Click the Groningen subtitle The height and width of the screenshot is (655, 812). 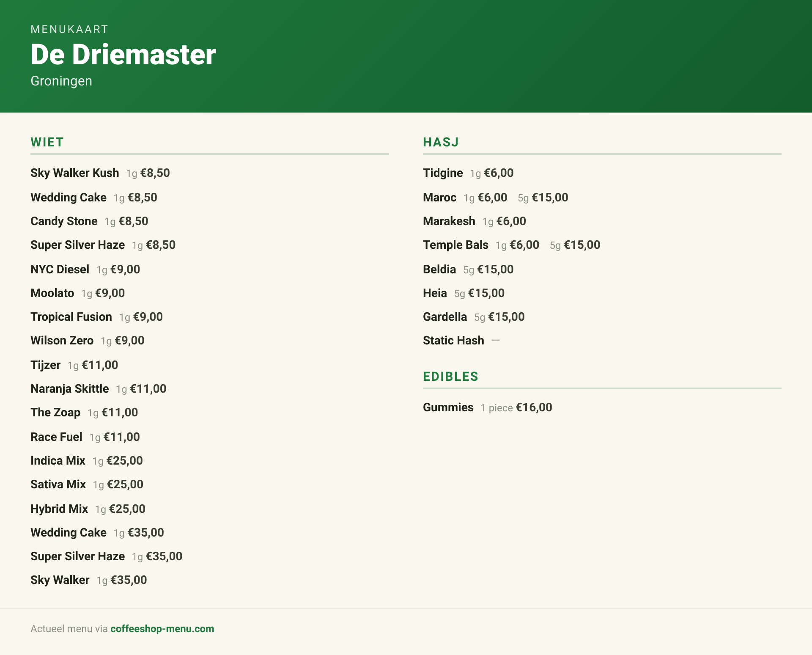(x=61, y=81)
